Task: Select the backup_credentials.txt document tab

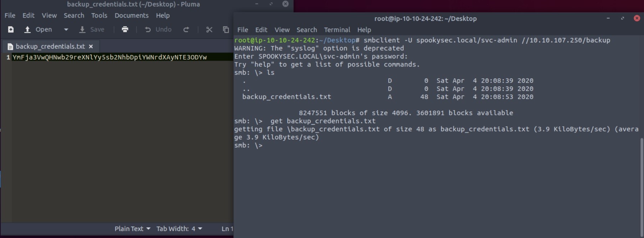Action: tap(50, 46)
